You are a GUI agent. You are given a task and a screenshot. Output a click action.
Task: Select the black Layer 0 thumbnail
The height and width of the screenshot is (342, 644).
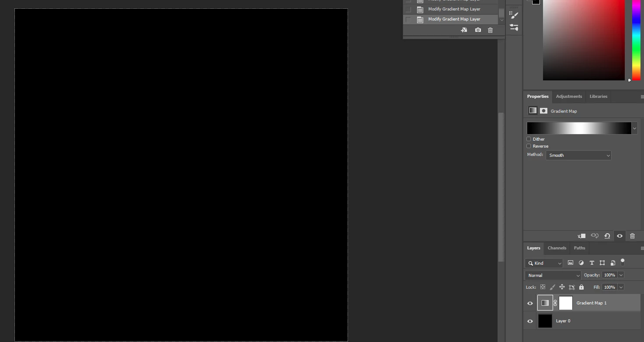pos(545,321)
